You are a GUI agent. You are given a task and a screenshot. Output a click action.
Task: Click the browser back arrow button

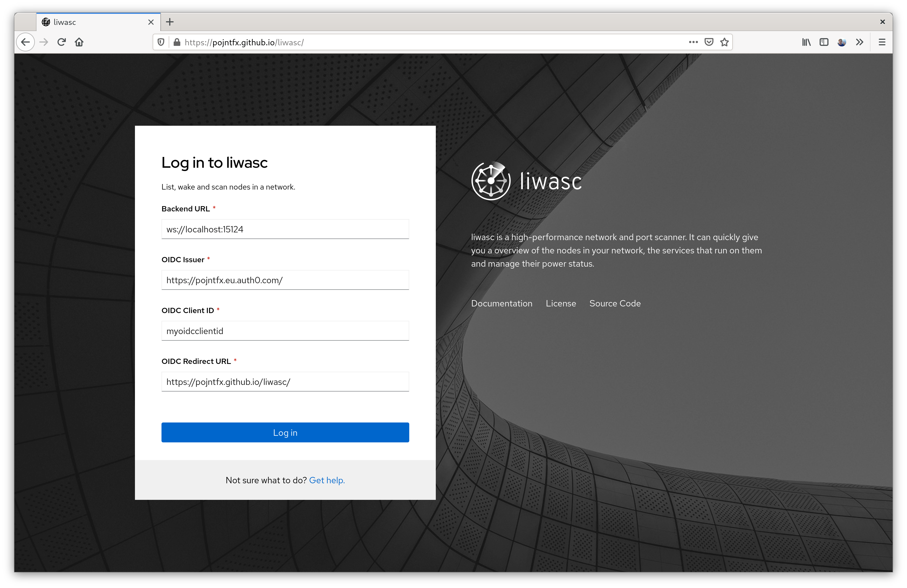click(x=25, y=42)
